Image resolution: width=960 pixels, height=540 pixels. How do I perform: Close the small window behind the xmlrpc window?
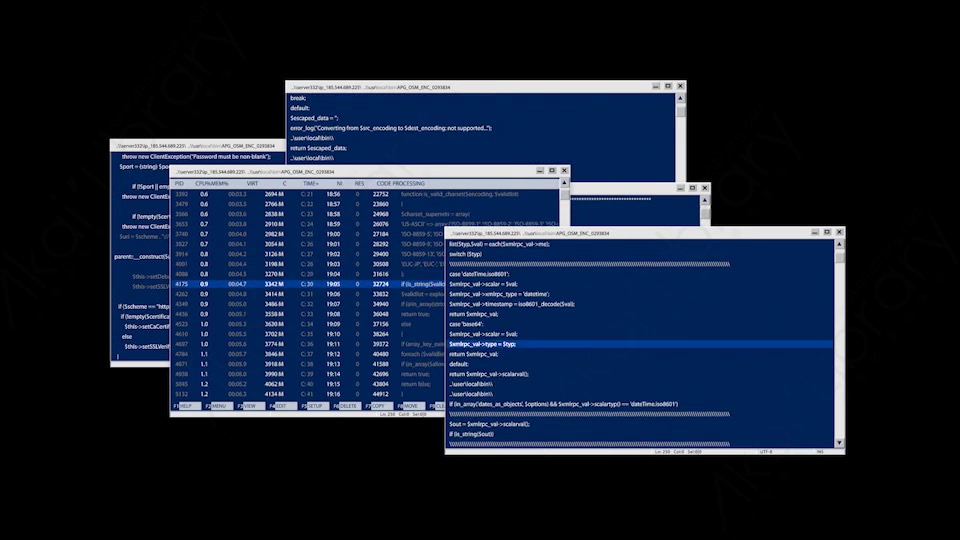coord(705,188)
